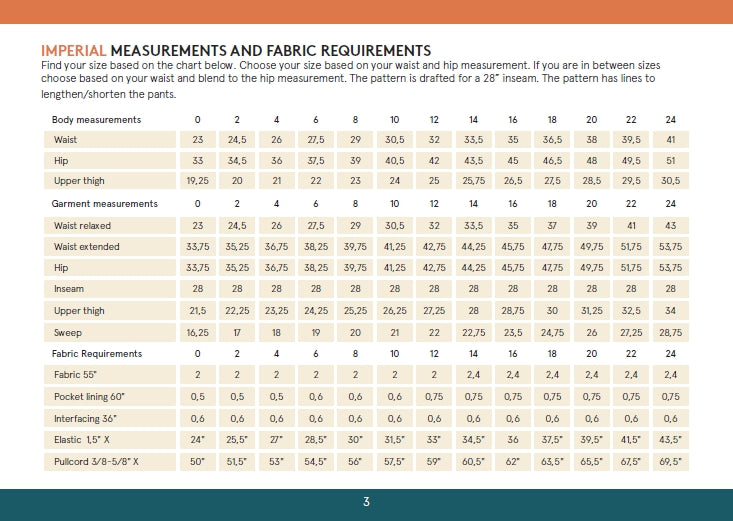Click the 'Elastic 1,5" X' row label
This screenshot has height=521, width=733.
pyautogui.click(x=85, y=440)
